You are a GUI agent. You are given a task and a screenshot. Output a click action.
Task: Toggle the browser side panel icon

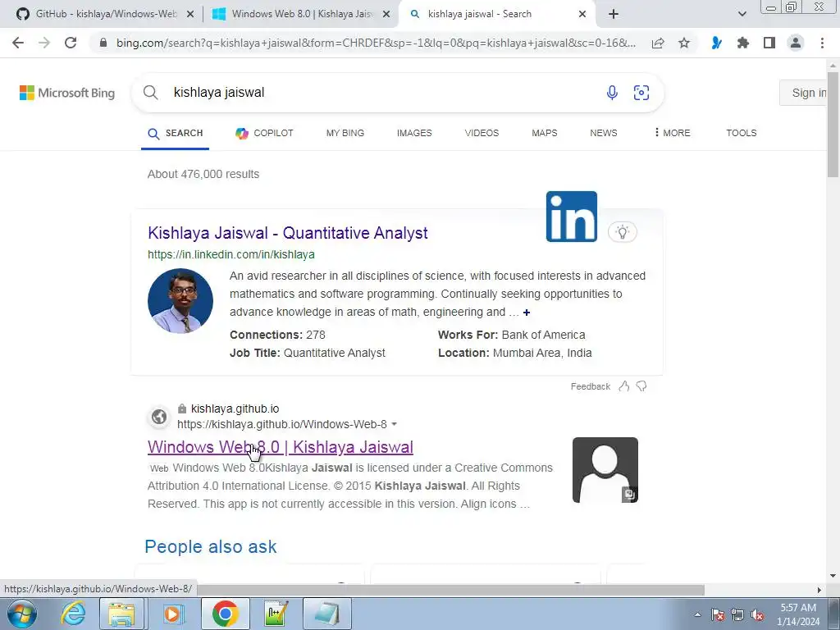tap(769, 43)
